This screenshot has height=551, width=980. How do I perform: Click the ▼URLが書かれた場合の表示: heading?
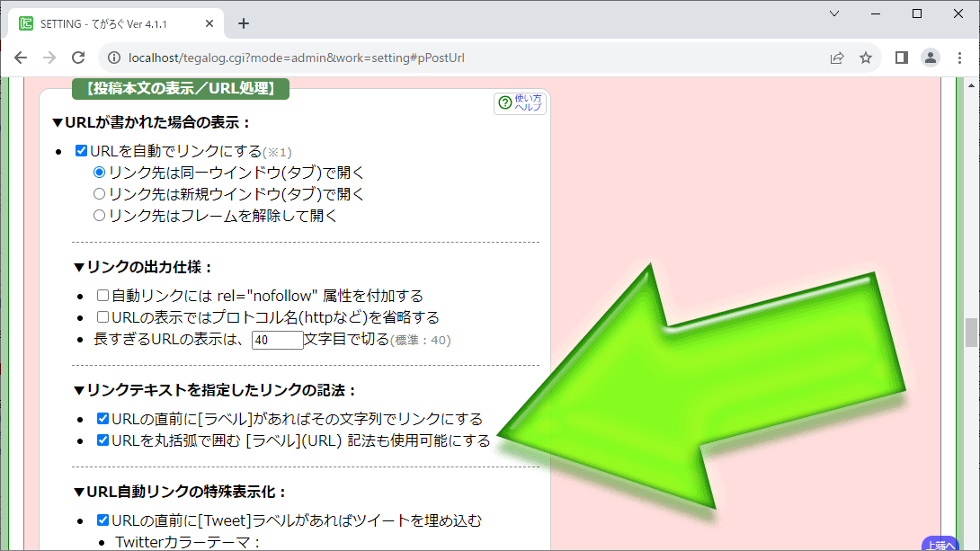(x=151, y=122)
